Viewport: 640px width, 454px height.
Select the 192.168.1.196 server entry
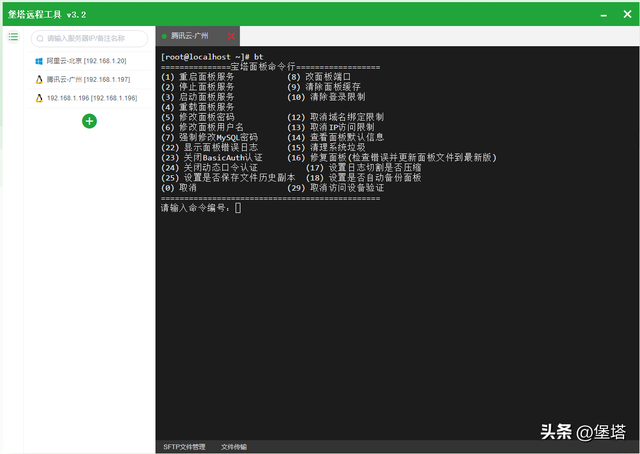pyautogui.click(x=88, y=98)
